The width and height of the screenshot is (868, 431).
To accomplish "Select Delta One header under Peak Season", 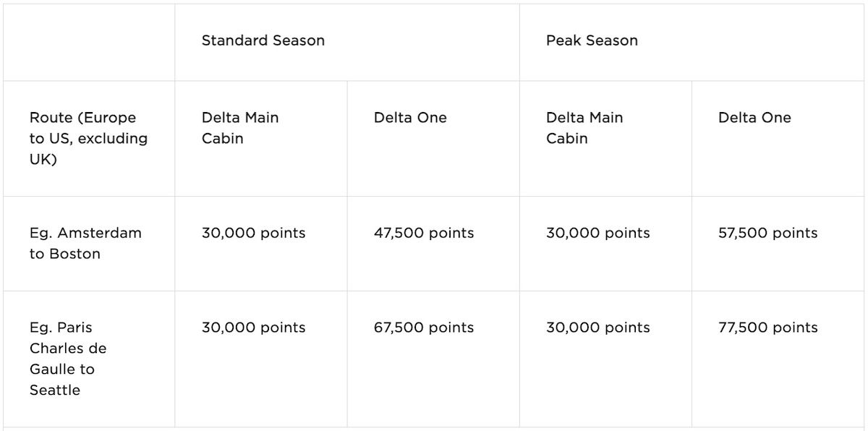I will coord(754,118).
